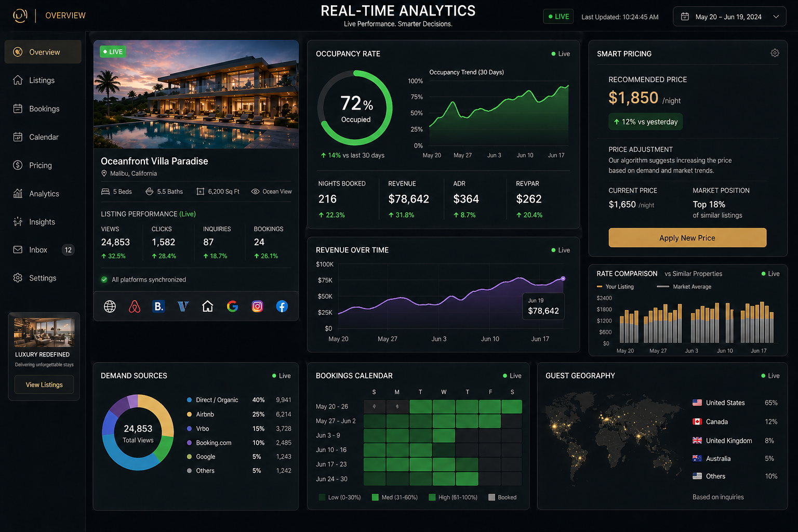Click Apply New Price button

(x=687, y=238)
